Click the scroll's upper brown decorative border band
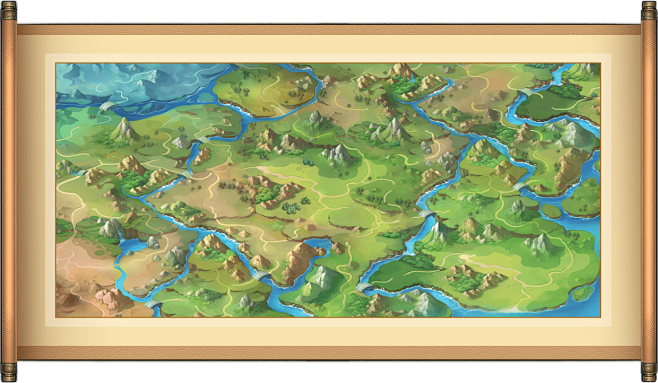658x383 pixels. 329,30
